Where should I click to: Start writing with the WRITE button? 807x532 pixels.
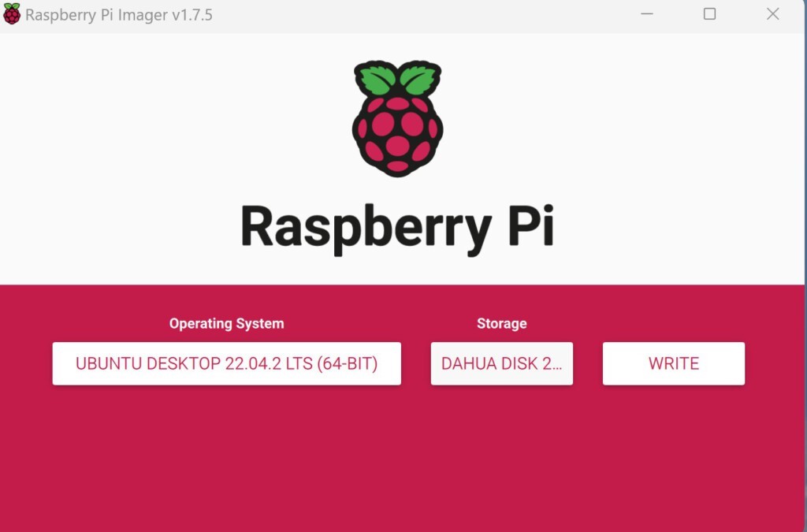pos(674,363)
